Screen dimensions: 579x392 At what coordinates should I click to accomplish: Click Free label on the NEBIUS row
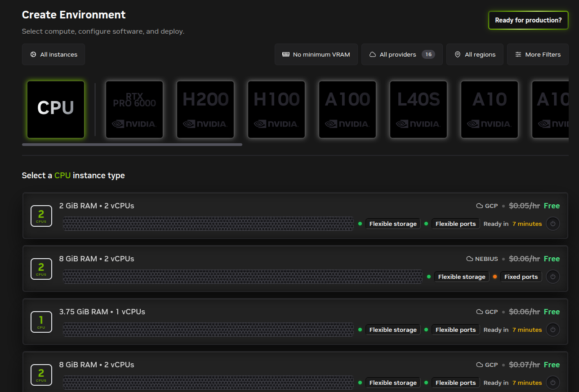click(552, 259)
